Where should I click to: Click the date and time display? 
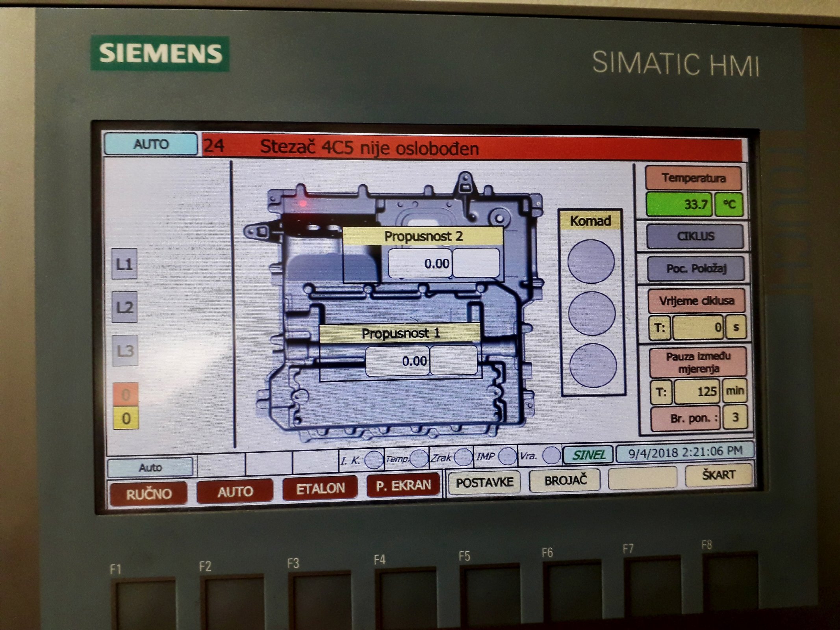(x=685, y=452)
